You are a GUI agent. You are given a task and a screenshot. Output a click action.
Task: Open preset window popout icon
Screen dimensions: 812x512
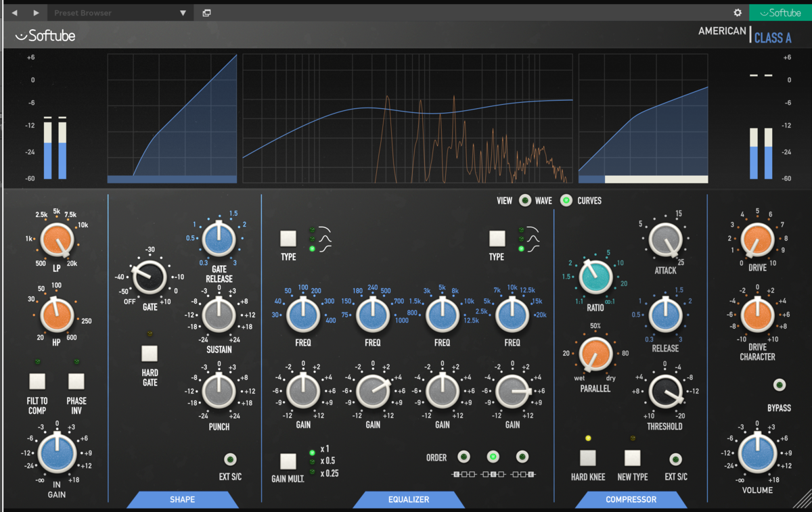(206, 13)
